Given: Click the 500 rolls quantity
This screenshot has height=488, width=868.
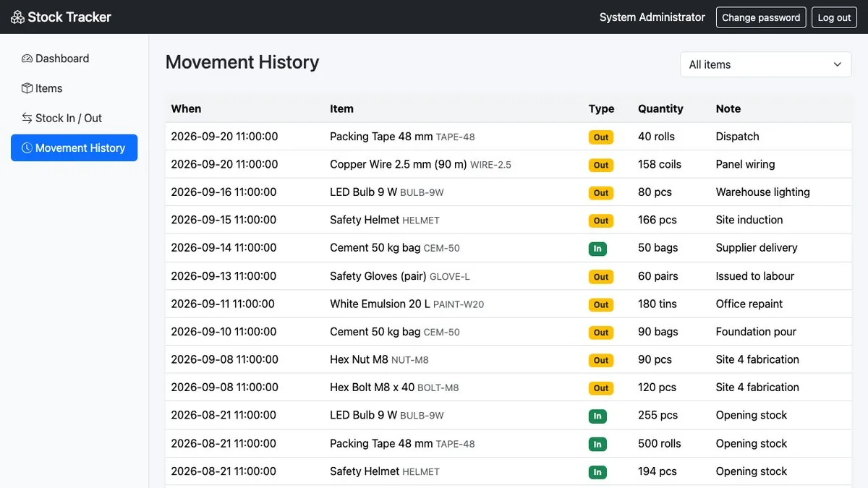Looking at the screenshot, I should 660,443.
